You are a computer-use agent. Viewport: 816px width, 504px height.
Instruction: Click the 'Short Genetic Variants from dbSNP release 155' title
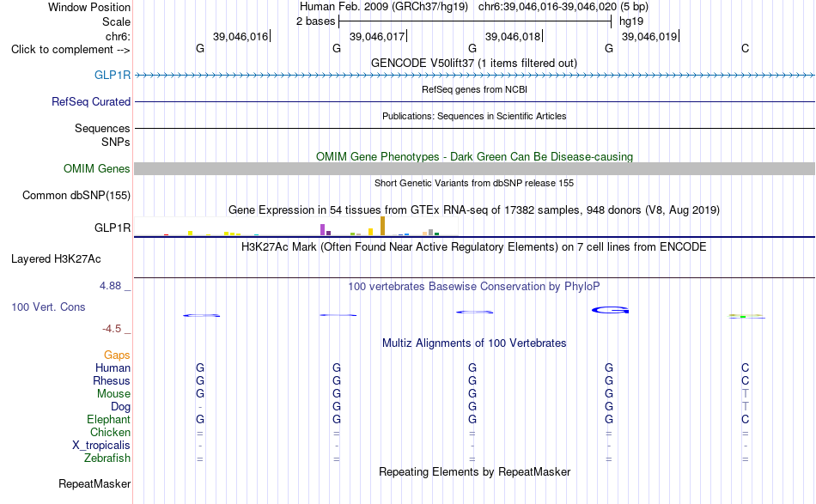[474, 183]
